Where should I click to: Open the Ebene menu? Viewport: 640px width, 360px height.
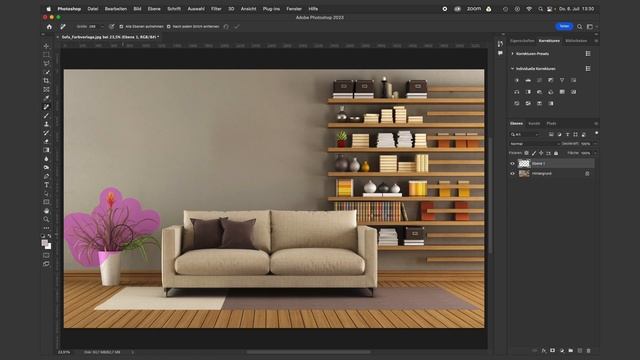coord(154,9)
